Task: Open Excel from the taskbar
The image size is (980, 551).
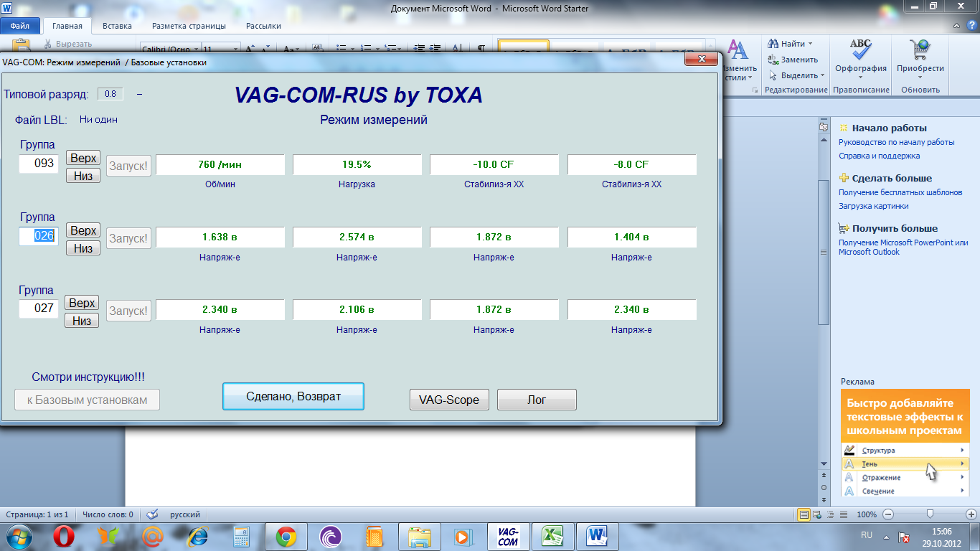Action: (x=552, y=537)
